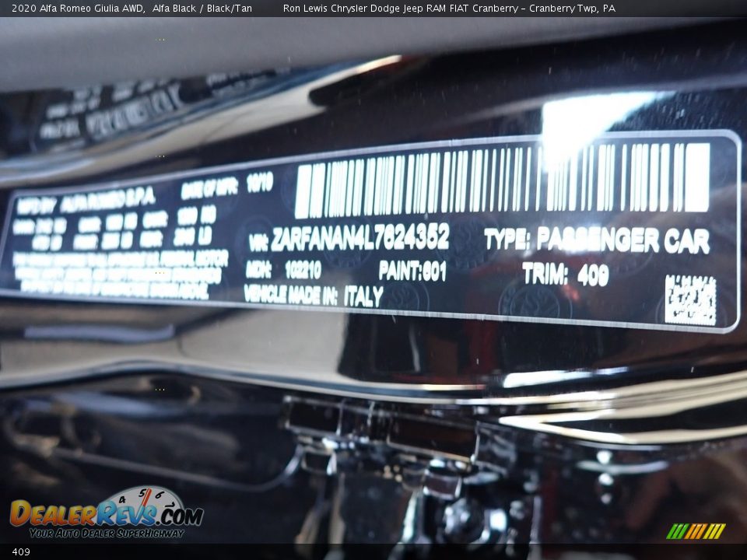Click the date of MFR 10/19 value
747x560 pixels.
point(260,183)
